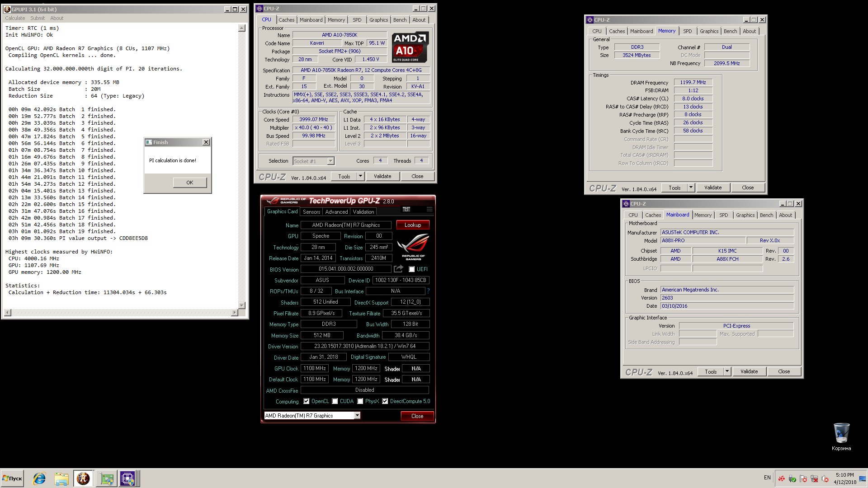Open the Validation tab in GPU-Z
Image resolution: width=868 pixels, height=488 pixels.
[363, 212]
